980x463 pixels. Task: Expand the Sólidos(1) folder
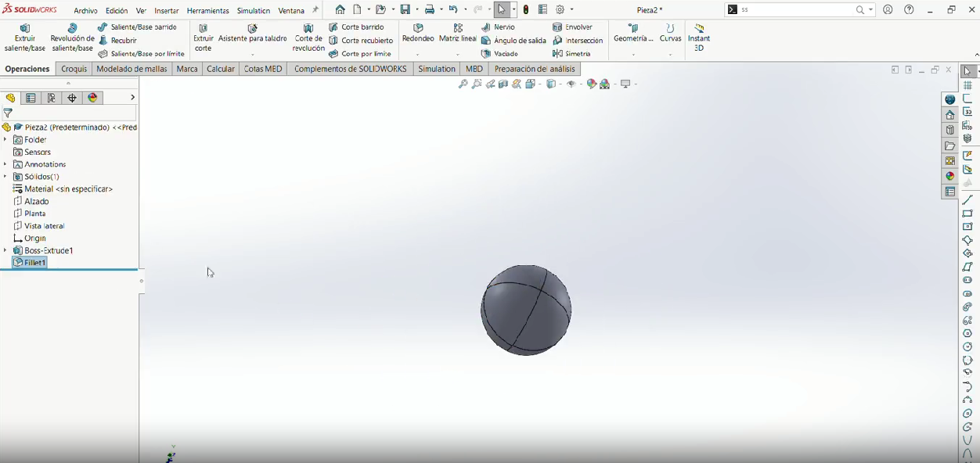point(5,177)
